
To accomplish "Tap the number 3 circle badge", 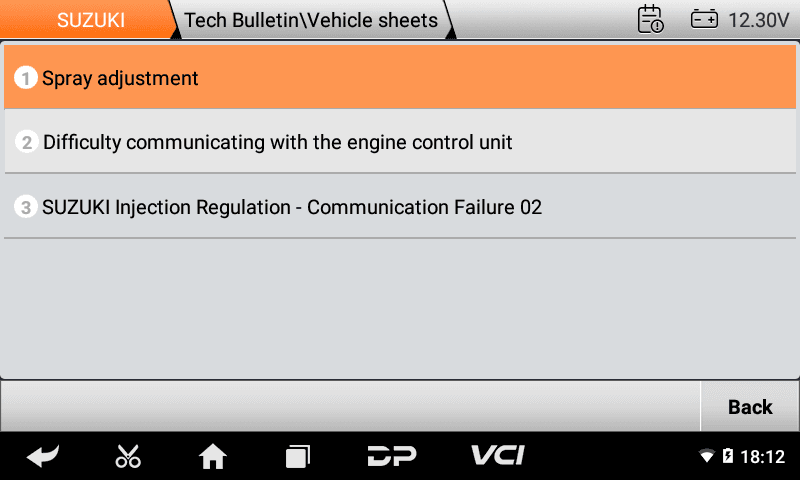I will pos(26,207).
